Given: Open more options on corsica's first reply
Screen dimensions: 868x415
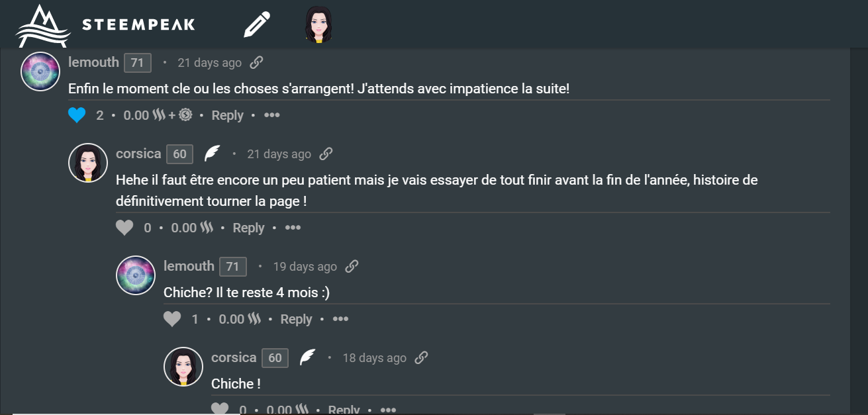Looking at the screenshot, I should click(293, 228).
